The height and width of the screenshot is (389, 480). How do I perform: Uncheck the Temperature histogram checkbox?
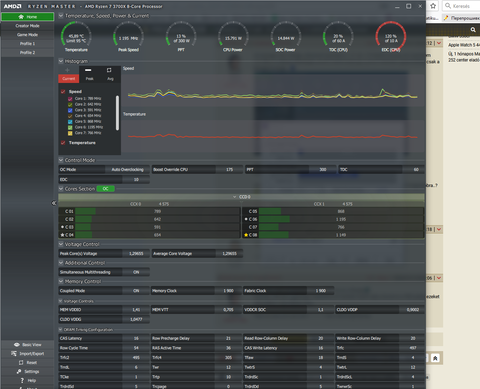point(63,143)
